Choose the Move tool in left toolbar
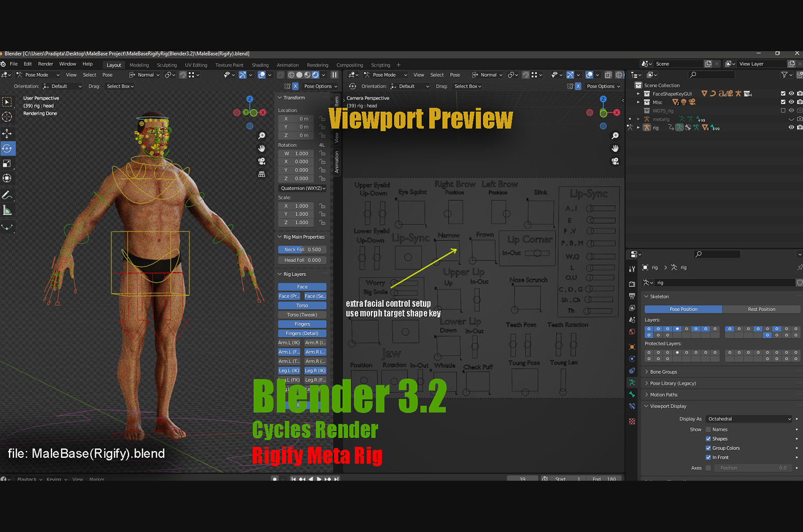The image size is (803, 532). [7, 134]
